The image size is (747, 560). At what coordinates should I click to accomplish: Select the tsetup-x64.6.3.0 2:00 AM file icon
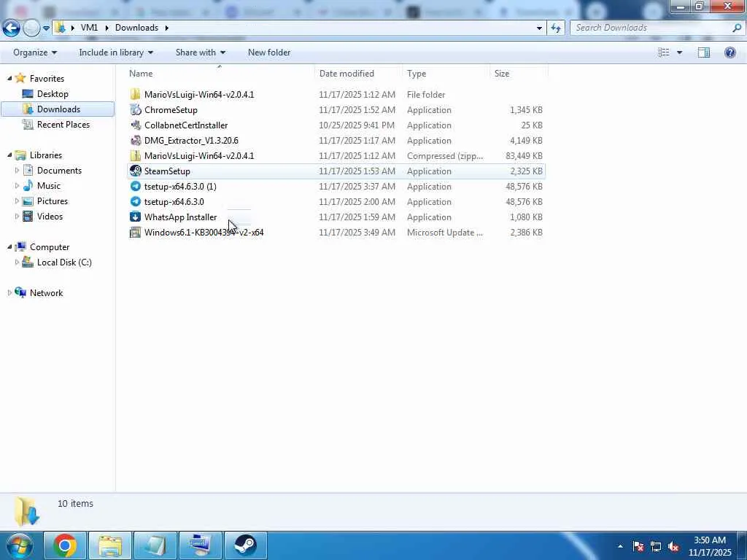point(135,201)
